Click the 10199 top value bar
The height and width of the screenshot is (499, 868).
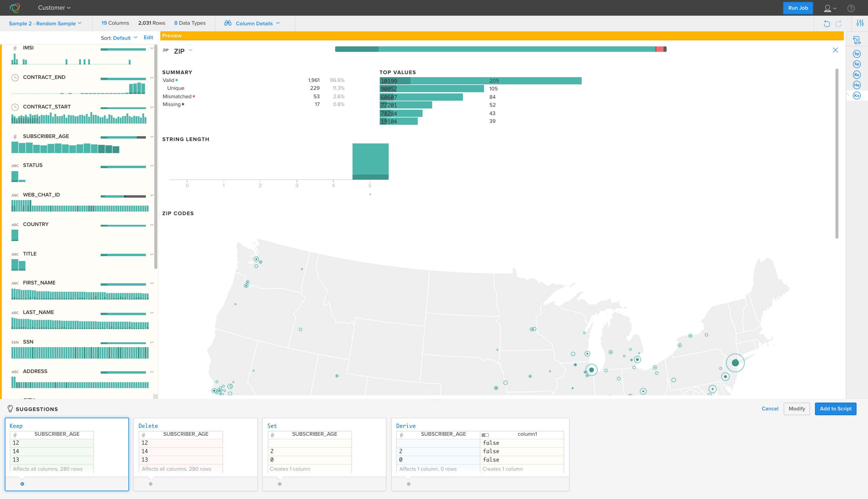pos(480,81)
